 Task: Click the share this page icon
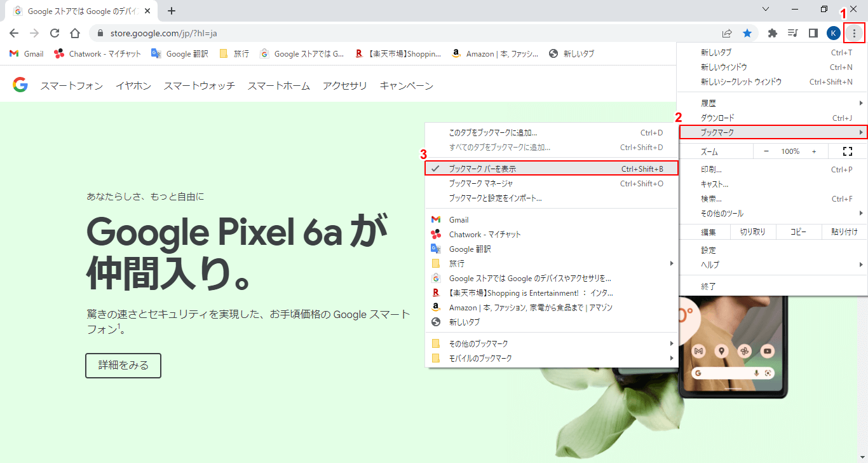(727, 33)
